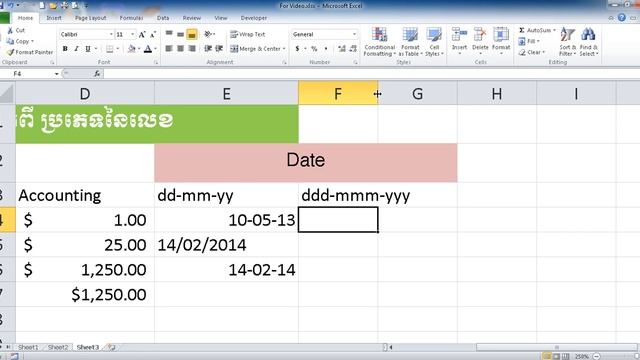The width and height of the screenshot is (640, 360).
Task: Toggle Align Text Left
Action: [169, 49]
